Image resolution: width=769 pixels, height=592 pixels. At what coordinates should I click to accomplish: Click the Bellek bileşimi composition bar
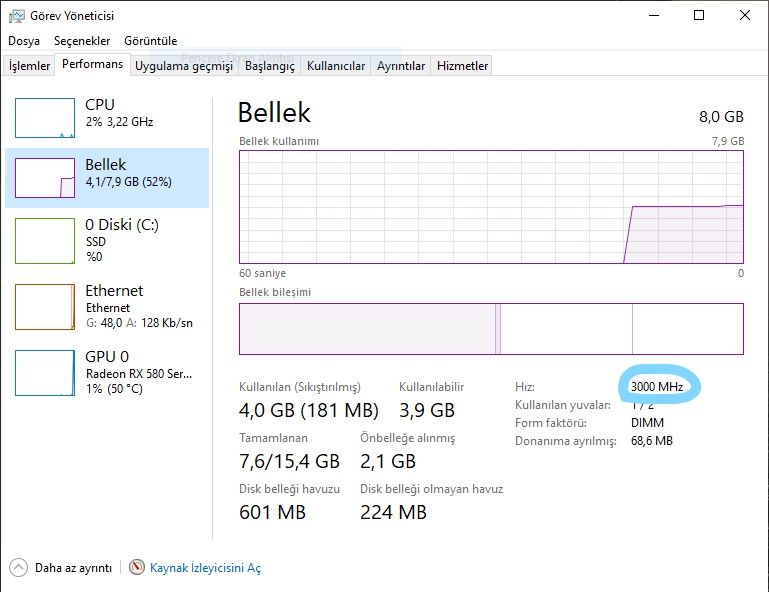coord(491,329)
